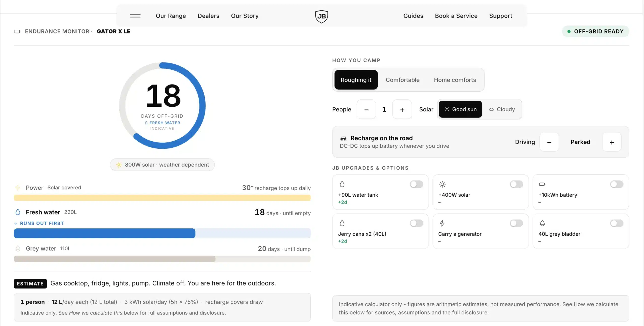644x326 pixels.
Task: Open the Guides page
Action: 413,16
